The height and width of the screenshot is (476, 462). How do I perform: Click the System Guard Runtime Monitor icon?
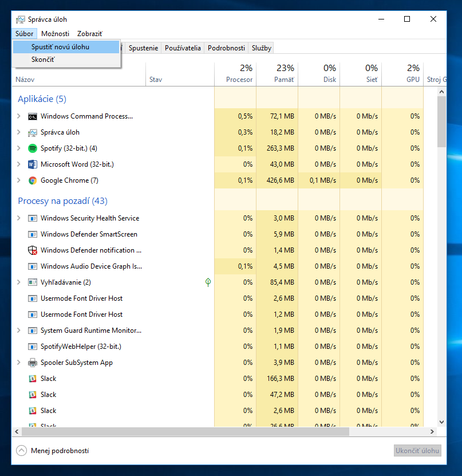pyautogui.click(x=33, y=331)
